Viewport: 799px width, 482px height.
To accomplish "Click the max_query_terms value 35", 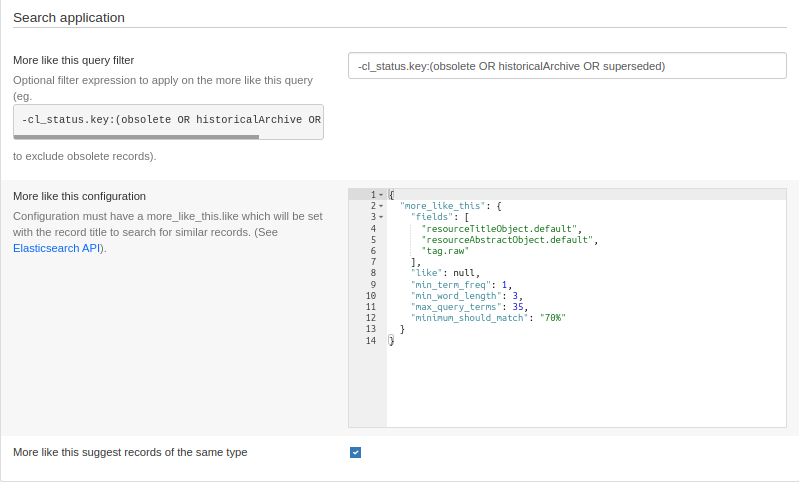I will click(519, 307).
